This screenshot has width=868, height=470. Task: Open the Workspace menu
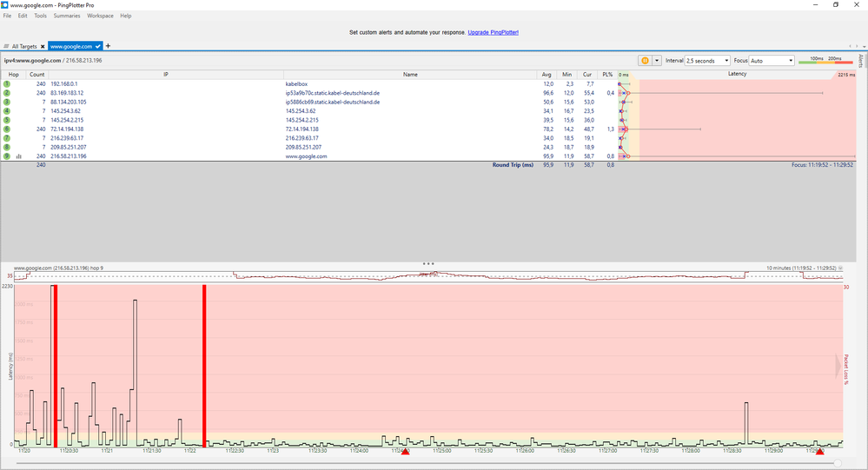100,16
